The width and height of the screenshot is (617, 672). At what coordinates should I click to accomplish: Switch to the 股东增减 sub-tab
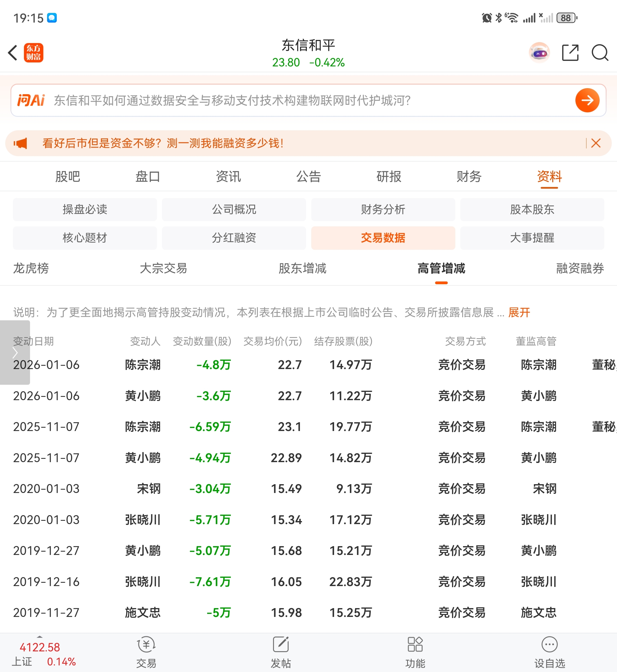pos(302,269)
